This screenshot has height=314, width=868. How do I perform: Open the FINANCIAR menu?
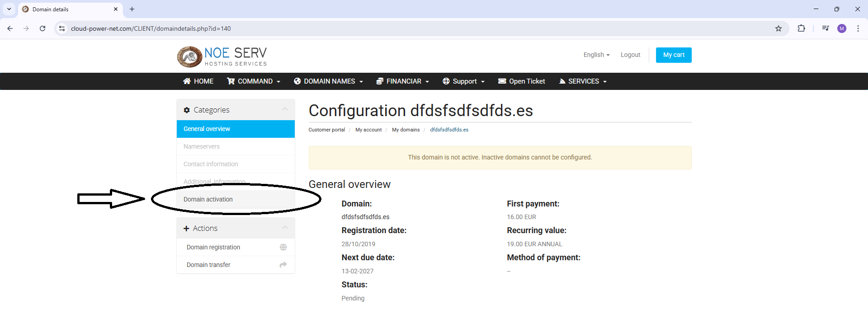click(403, 81)
